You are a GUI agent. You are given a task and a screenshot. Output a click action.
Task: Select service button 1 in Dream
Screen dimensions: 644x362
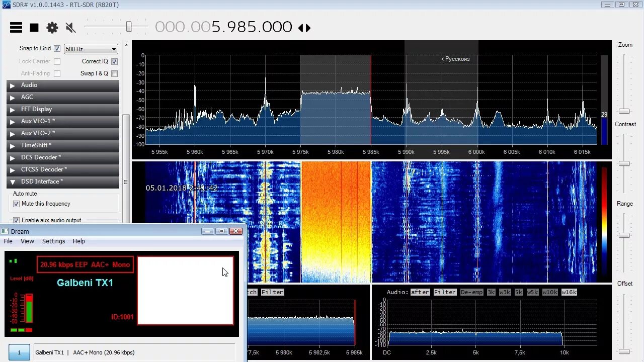tap(19, 352)
